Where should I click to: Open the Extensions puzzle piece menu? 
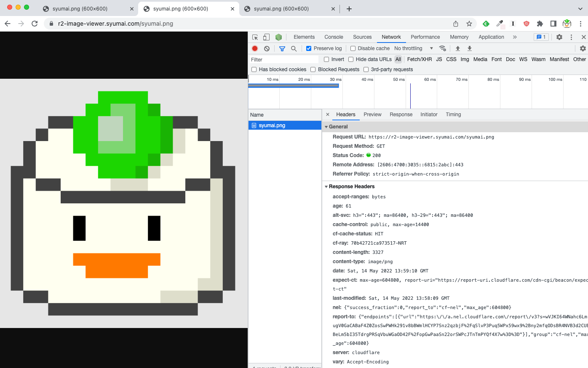coord(540,24)
